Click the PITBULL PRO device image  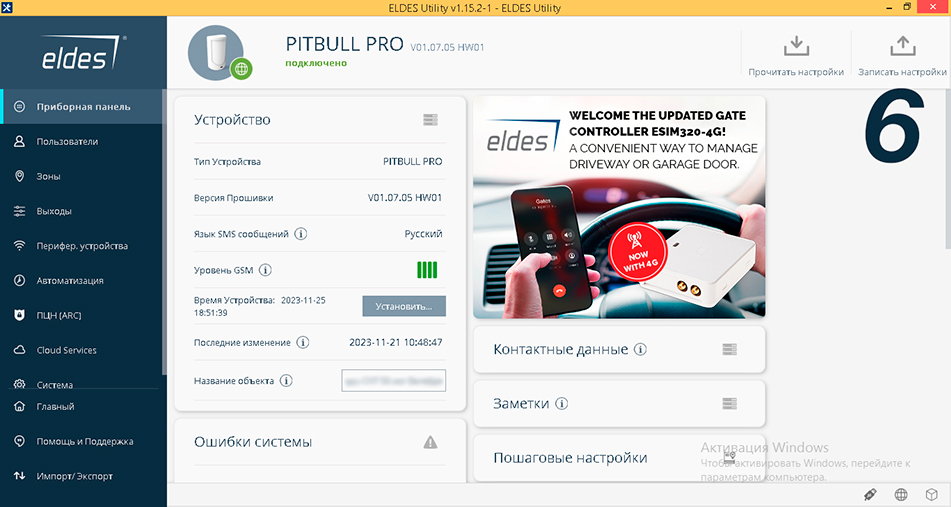click(x=216, y=52)
